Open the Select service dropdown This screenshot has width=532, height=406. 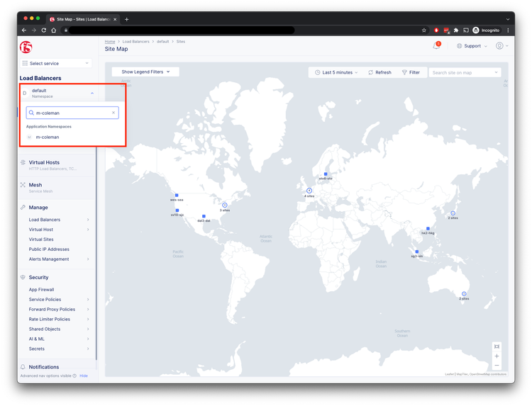pyautogui.click(x=57, y=63)
